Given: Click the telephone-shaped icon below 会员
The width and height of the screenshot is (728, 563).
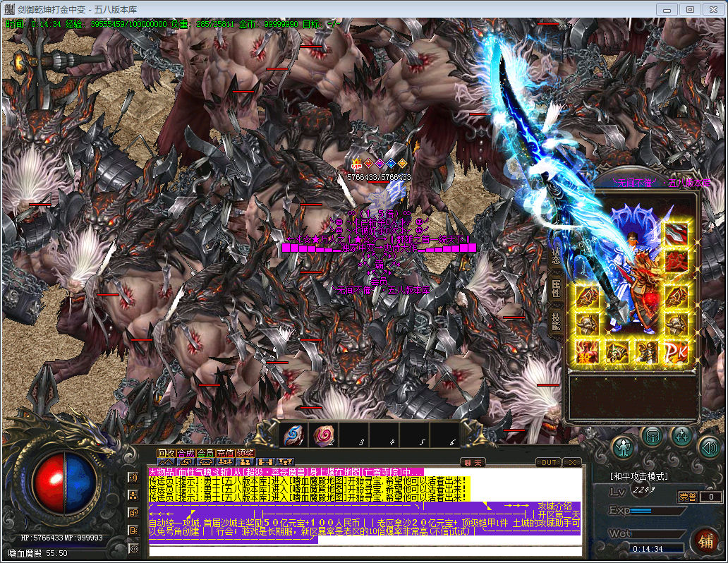Looking at the screenshot, I should [206, 462].
